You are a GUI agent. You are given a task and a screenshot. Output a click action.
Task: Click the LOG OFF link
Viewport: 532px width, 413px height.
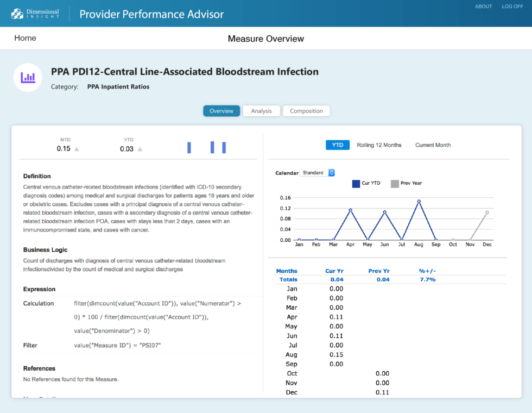(512, 6)
